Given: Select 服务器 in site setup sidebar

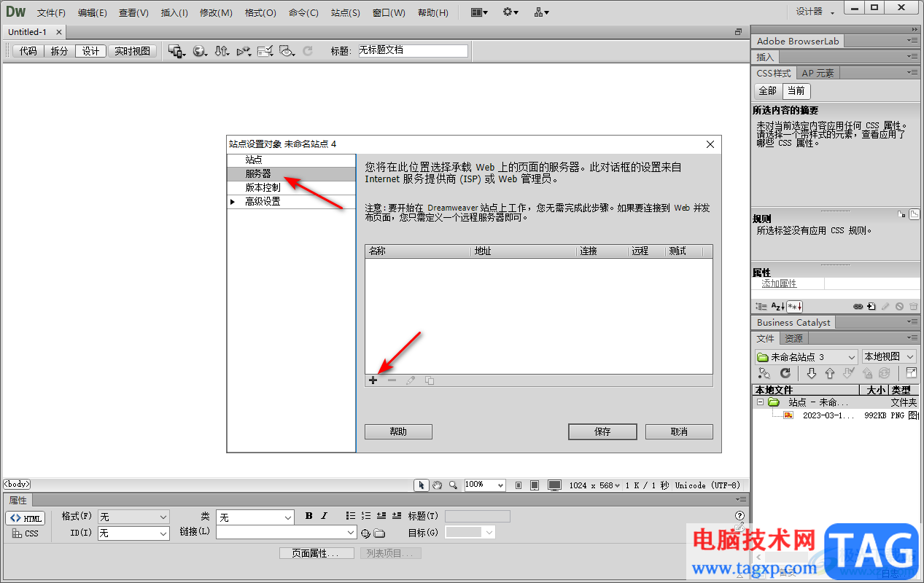Looking at the screenshot, I should pos(291,174).
